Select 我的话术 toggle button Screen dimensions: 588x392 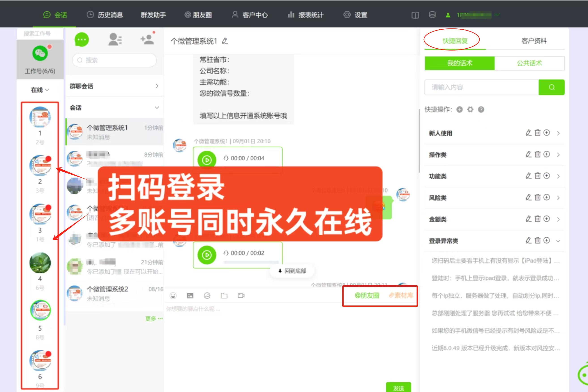tap(460, 63)
